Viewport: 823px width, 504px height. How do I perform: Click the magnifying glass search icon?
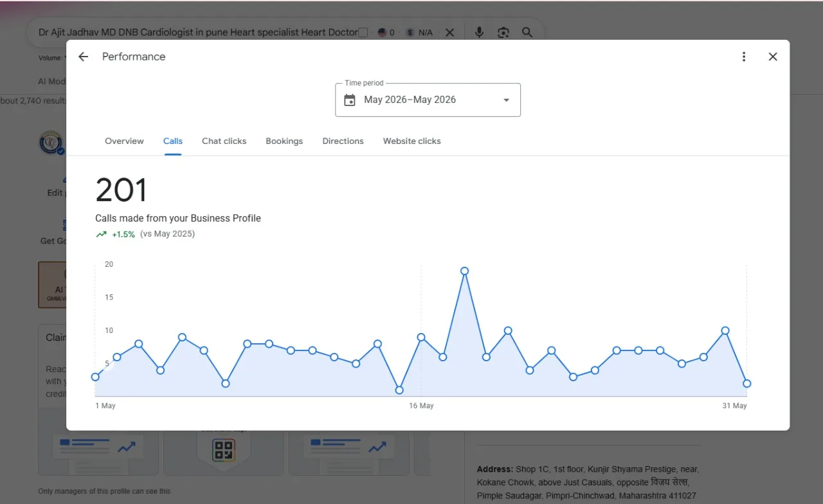(527, 32)
